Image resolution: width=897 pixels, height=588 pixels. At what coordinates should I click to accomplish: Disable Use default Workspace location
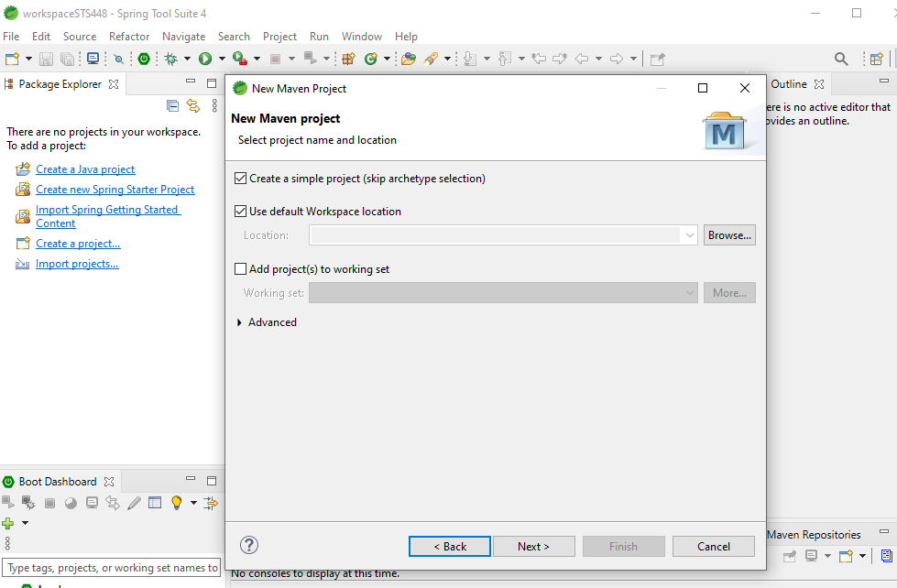[240, 211]
